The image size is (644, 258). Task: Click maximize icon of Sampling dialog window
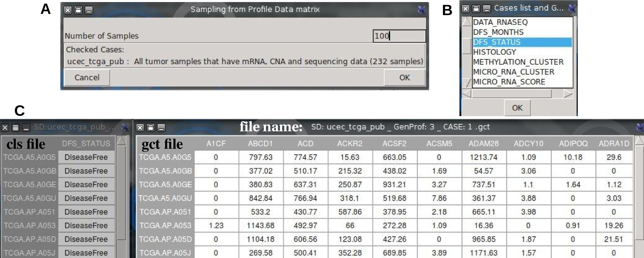click(x=78, y=10)
